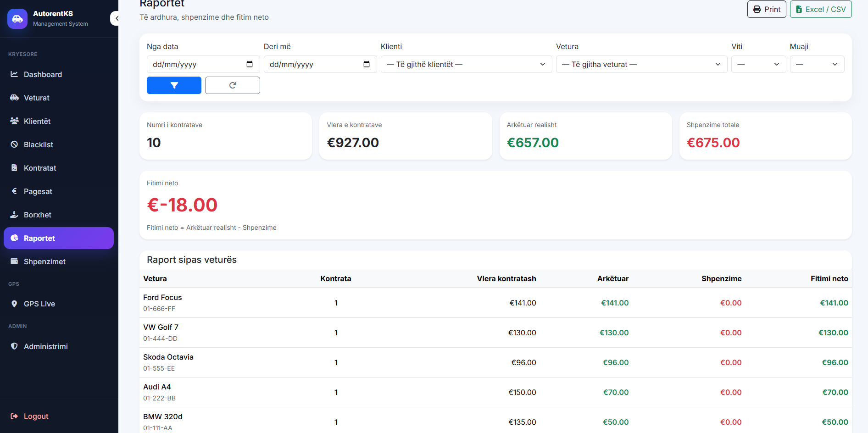This screenshot has height=433, width=868.
Task: Open Kontratat menu item
Action: tap(59, 168)
